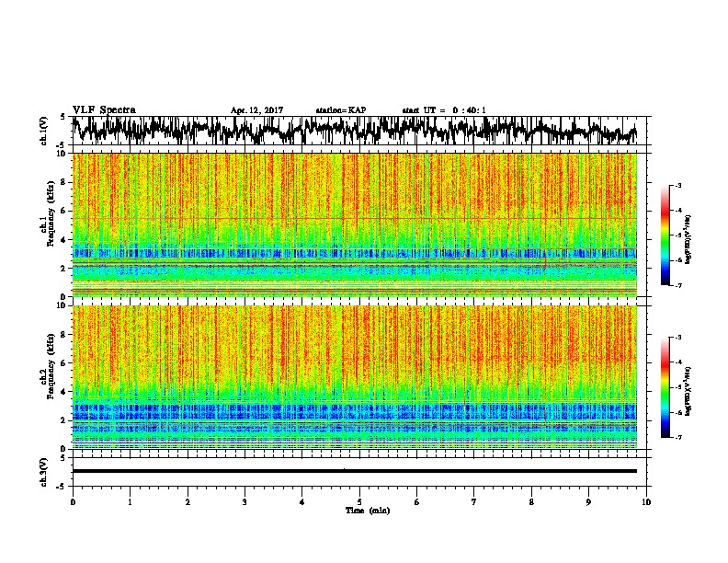
Task: Click the 'VLF Spectra' title text
Action: pos(104,110)
